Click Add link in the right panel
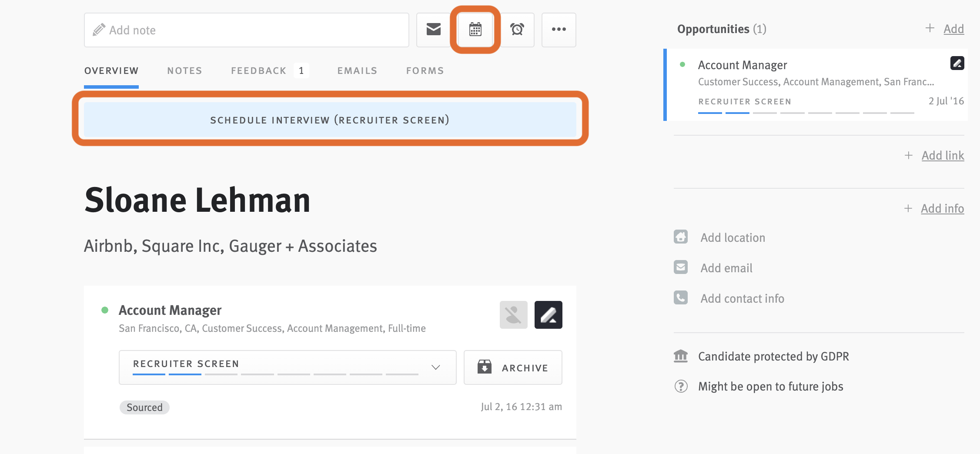This screenshot has height=454, width=980. coord(943,155)
